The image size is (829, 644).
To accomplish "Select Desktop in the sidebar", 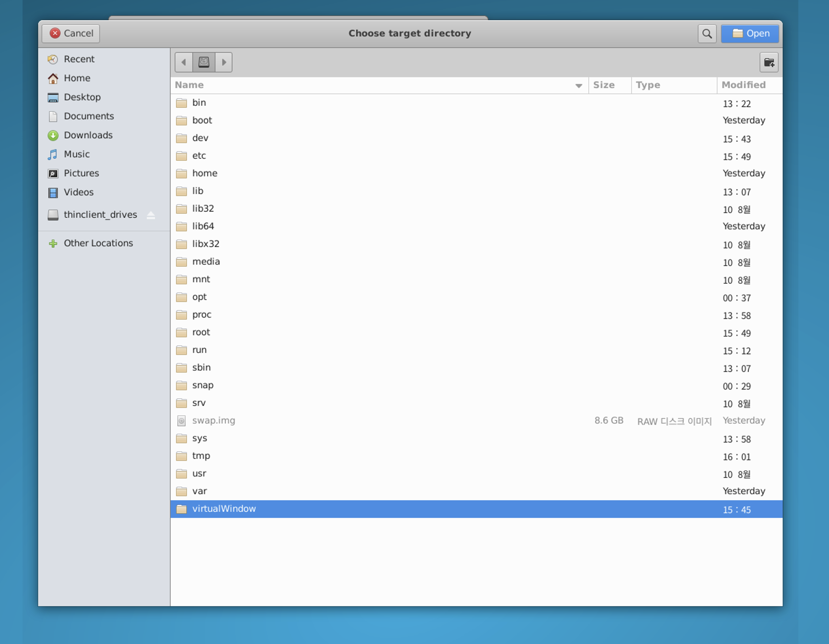I will click(82, 97).
